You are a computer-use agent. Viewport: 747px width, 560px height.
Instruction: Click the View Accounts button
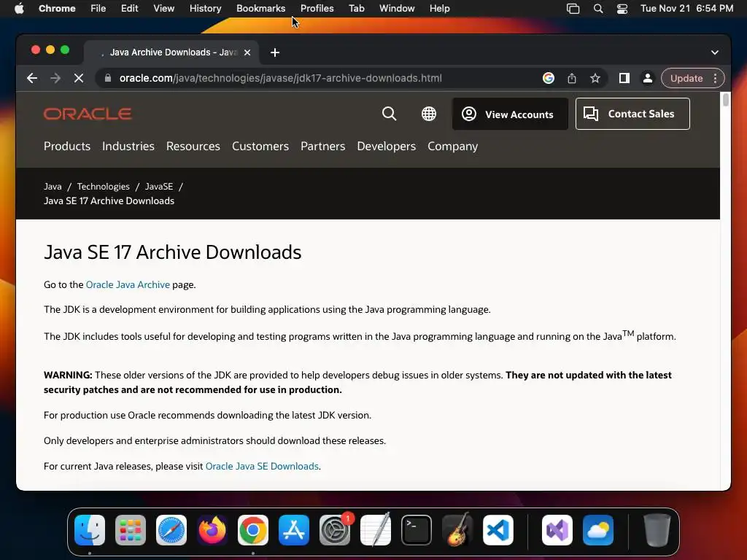pyautogui.click(x=510, y=114)
